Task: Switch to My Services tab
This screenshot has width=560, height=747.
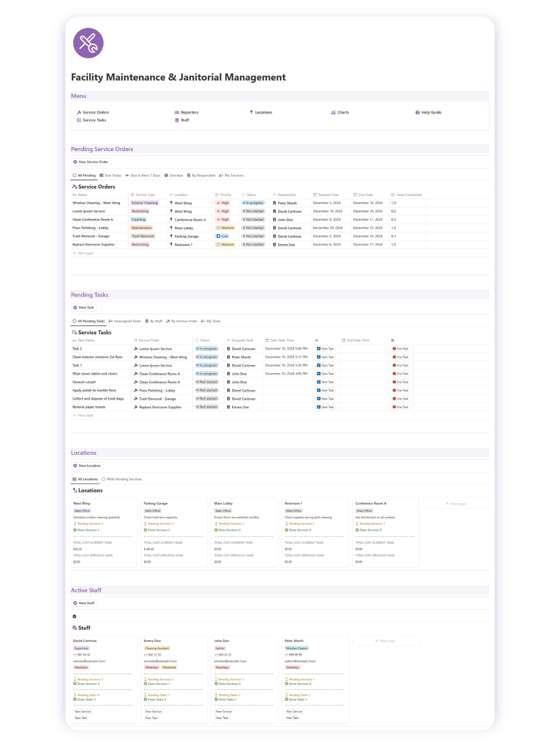Action: 231,176
